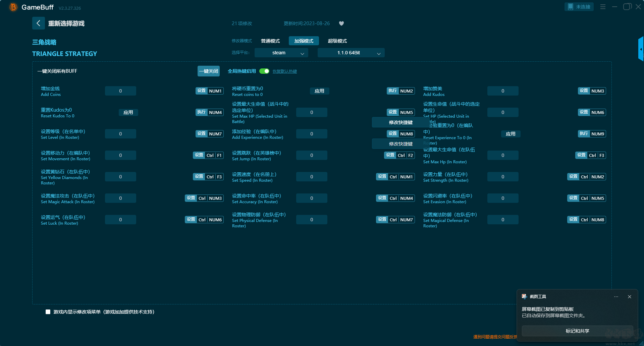Click 设置 hotkey Ctrl NUM1 for Set Speed

click(x=395, y=177)
